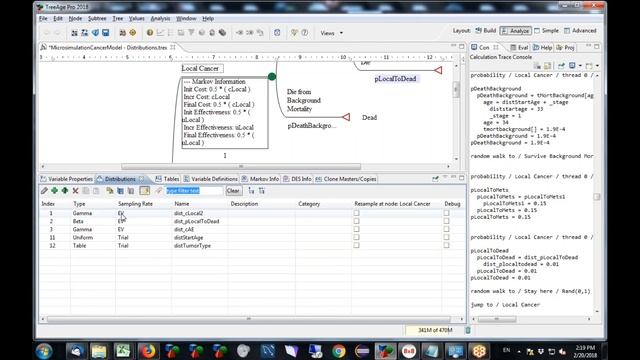Image resolution: width=640 pixels, height=360 pixels.
Task: Click the Clear filter button
Action: coord(233,191)
